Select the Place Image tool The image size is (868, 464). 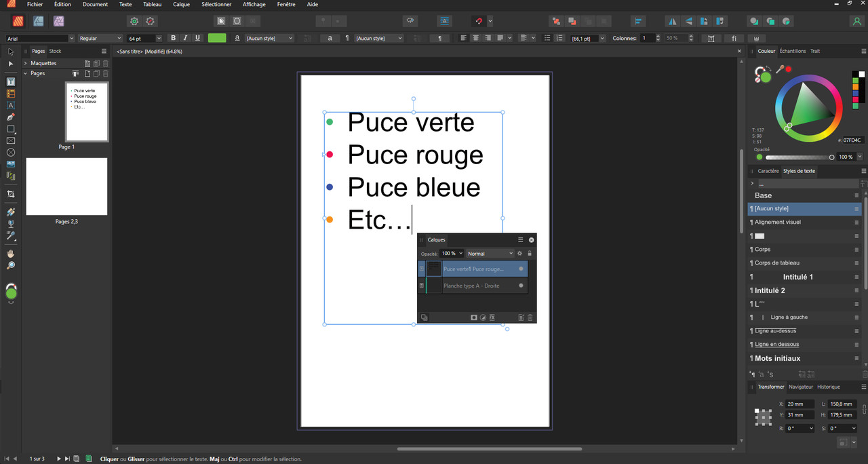point(11,164)
